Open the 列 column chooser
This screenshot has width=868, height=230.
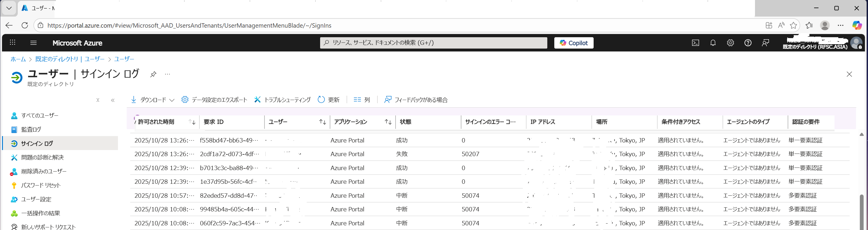click(x=361, y=100)
